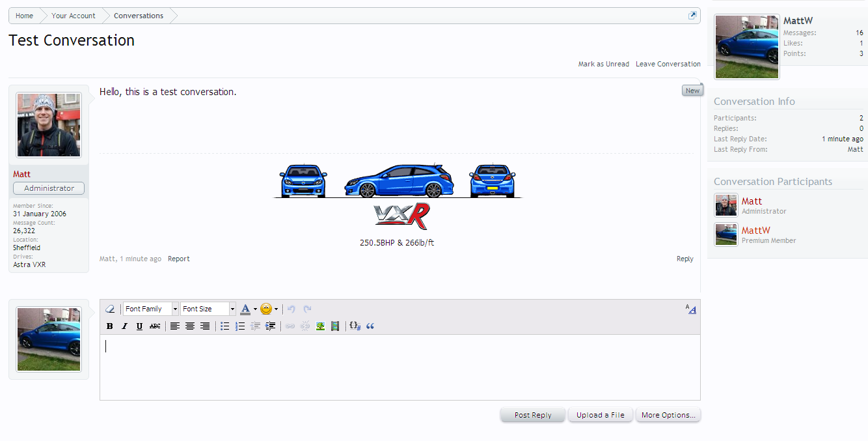
Task: Click the 'Sheffield' location value
Action: pyautogui.click(x=27, y=248)
